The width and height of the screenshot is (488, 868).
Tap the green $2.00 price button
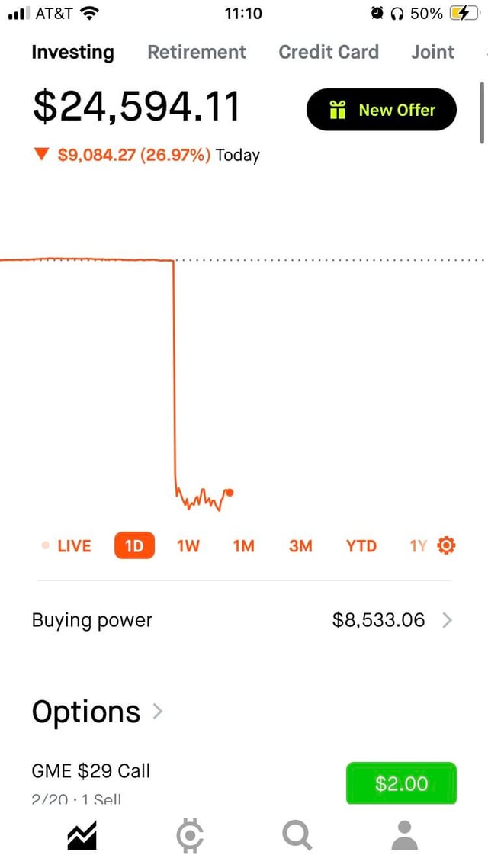(x=401, y=783)
